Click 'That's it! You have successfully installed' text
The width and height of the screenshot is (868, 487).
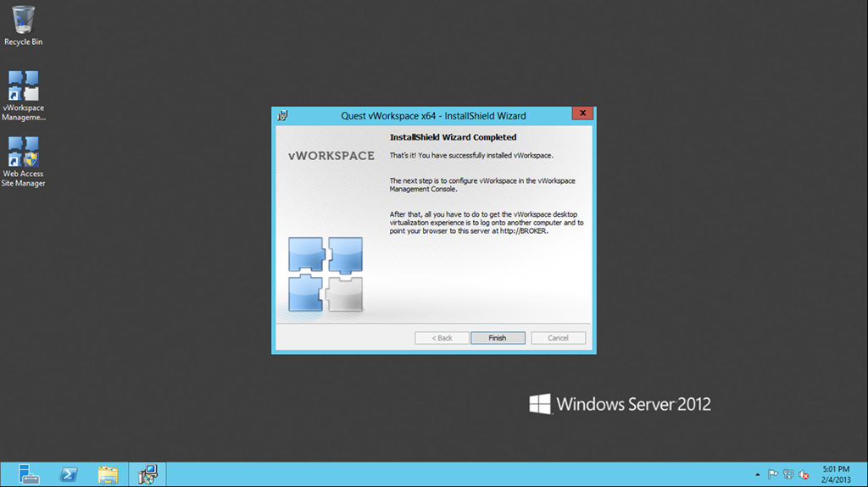point(471,156)
